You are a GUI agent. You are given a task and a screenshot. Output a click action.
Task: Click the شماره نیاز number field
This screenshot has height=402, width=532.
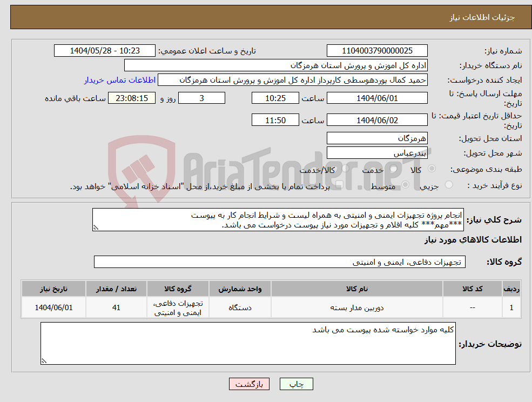click(376, 50)
